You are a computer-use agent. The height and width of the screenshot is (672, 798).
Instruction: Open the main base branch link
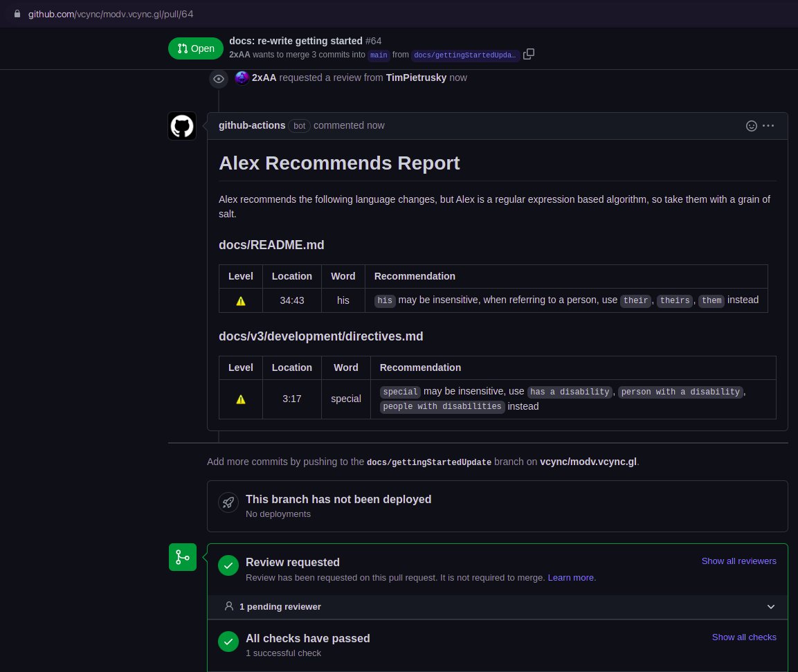pos(379,55)
